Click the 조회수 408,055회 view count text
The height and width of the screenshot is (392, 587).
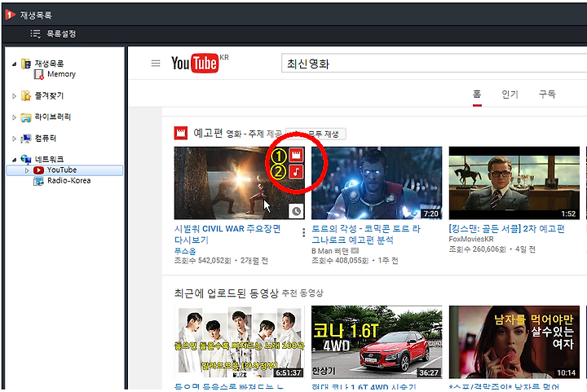pos(340,260)
